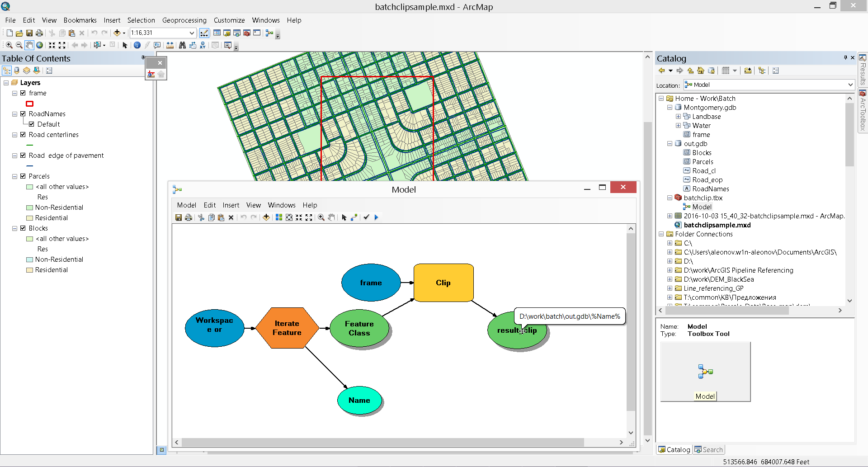
Task: Open ModelBuilder from the main toolbar
Action: coord(269,33)
